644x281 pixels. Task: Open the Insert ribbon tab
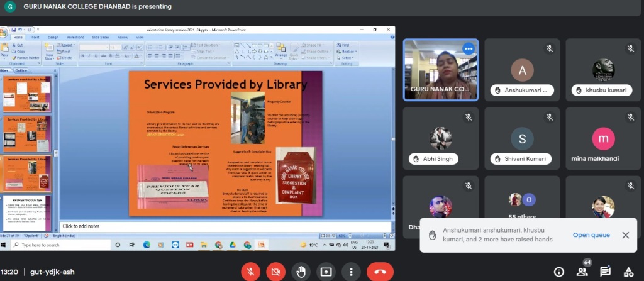click(x=35, y=37)
